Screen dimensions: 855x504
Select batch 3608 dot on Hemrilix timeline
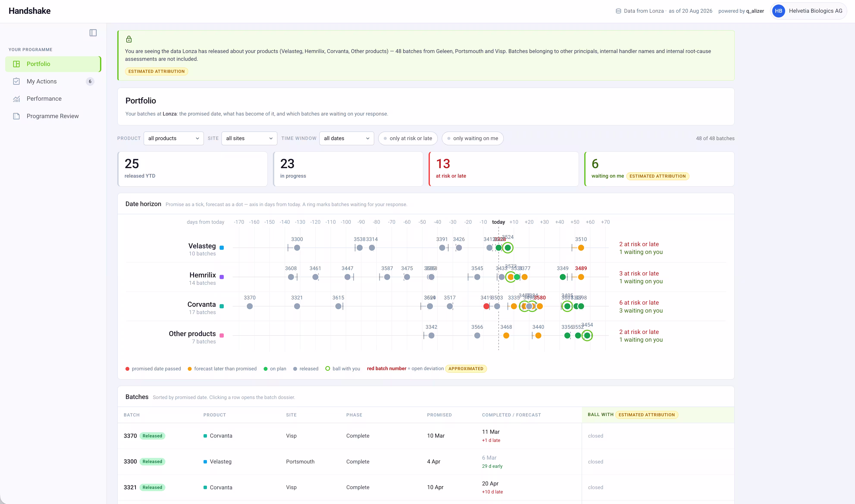tap(291, 277)
